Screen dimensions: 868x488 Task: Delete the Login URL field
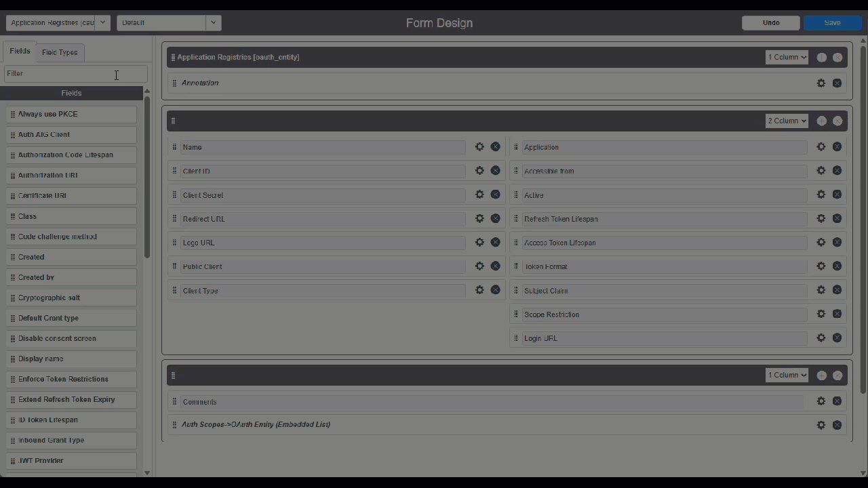(x=837, y=338)
